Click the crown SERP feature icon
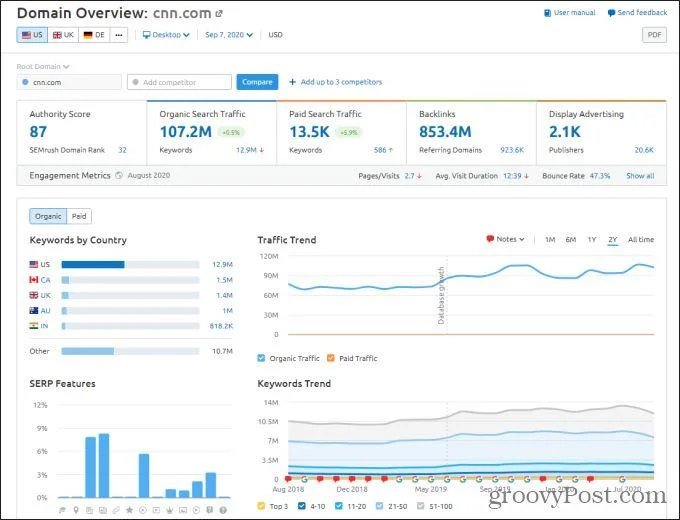Viewport: 680px width, 520px height. (170, 510)
